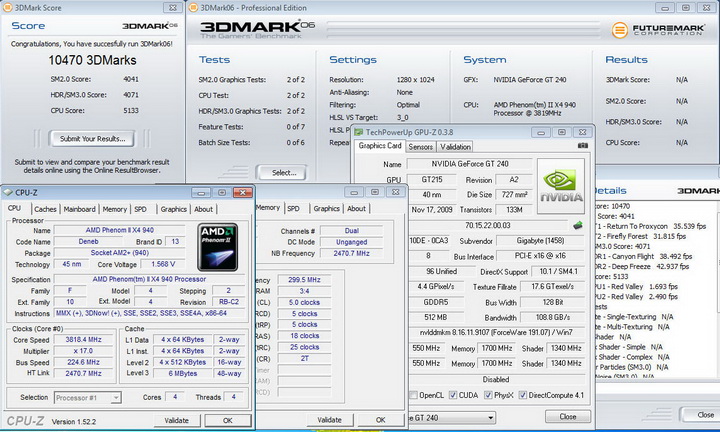The image size is (720, 432).
Task: Minimize the GPU-Z window
Action: point(540,133)
